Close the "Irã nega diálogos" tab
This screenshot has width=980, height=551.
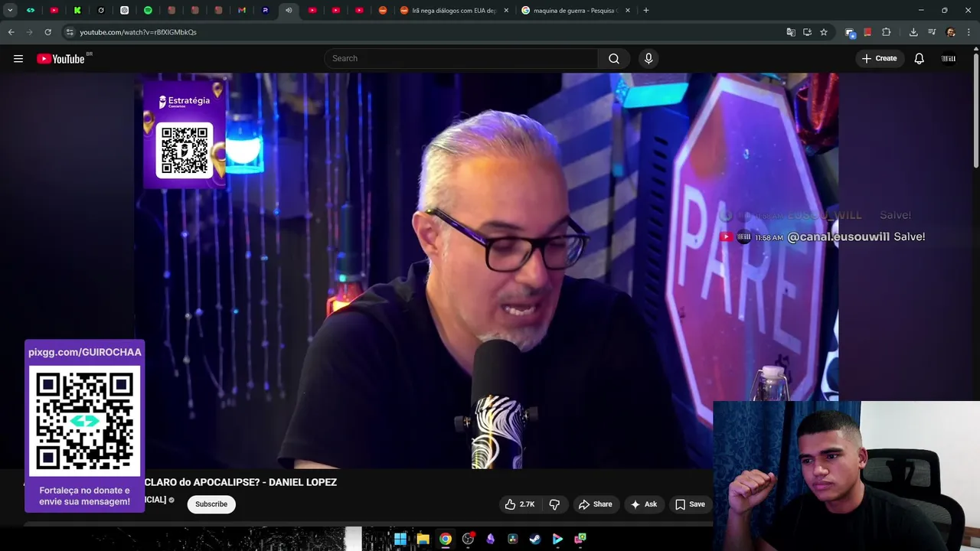tap(506, 11)
